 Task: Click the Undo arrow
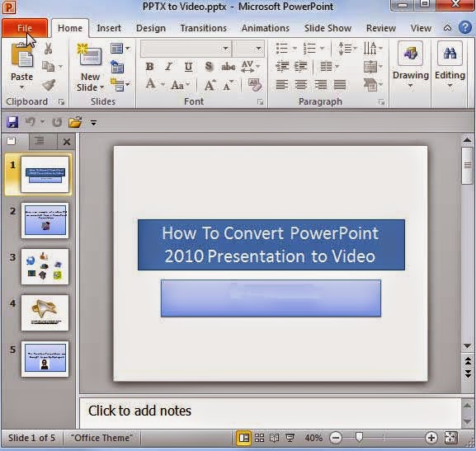coord(31,122)
